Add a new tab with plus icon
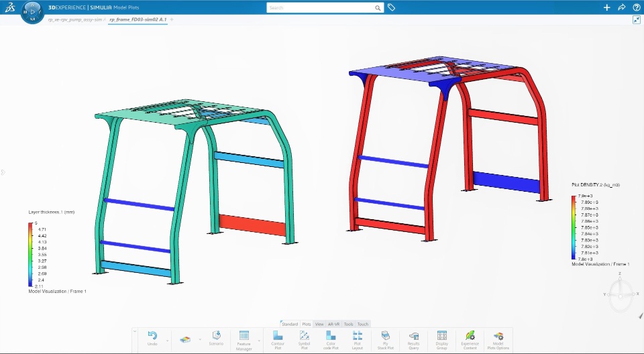Screen dimensions: 644x354 pos(172,19)
